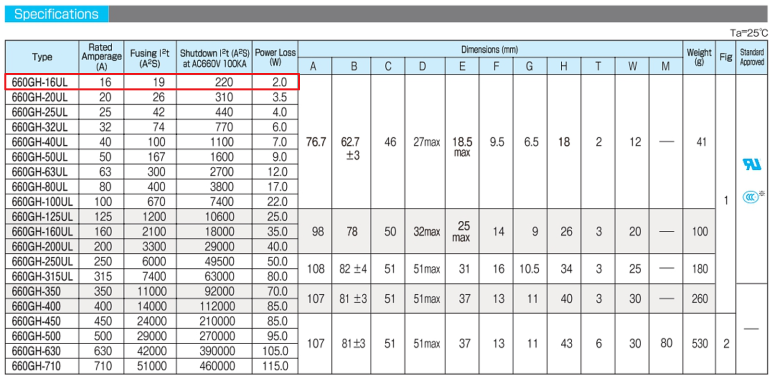773x379 pixels.
Task: Select the 660GH-16UL type cell
Action: 42,82
